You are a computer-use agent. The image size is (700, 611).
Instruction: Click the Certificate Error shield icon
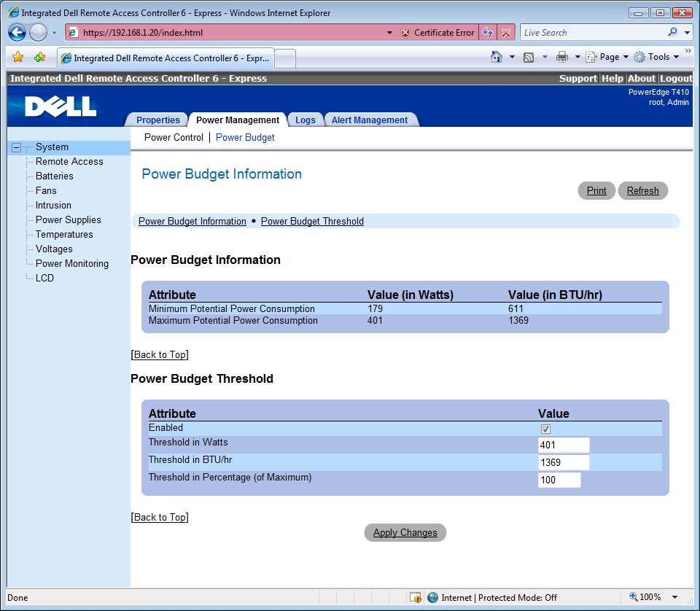pyautogui.click(x=405, y=33)
